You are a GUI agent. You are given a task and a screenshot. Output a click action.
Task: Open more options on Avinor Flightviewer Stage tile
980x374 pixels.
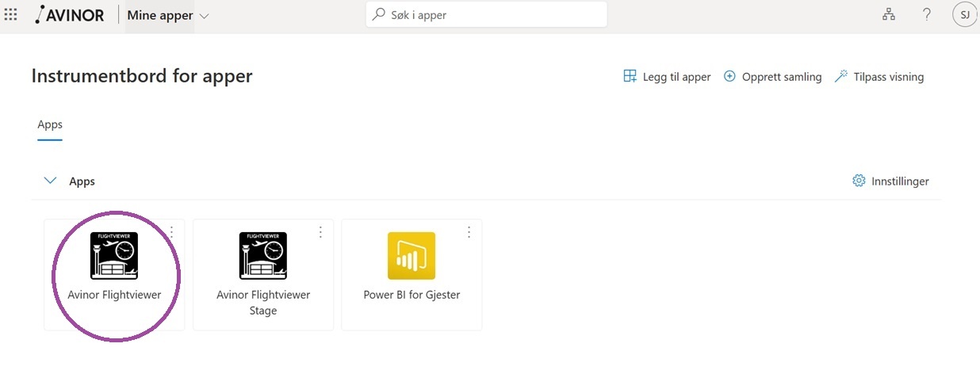[x=320, y=232]
